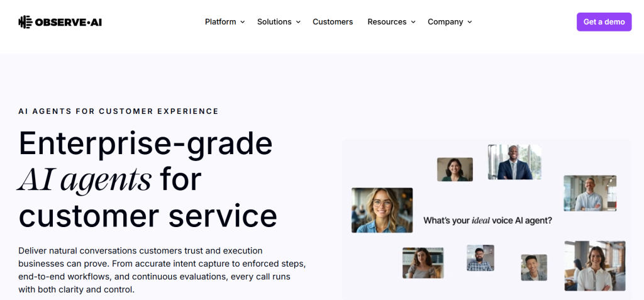
Task: Click the long-haired woman photo at bottom left
Action: pyautogui.click(x=423, y=263)
